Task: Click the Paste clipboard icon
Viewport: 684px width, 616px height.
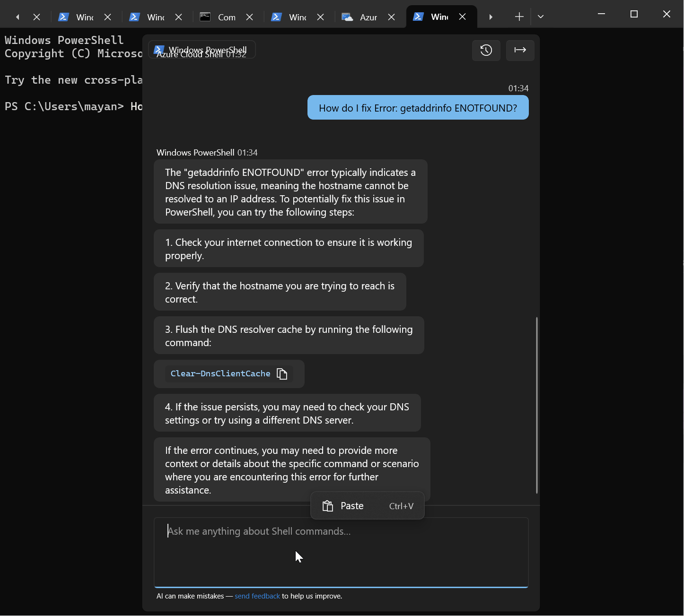Action: (328, 506)
